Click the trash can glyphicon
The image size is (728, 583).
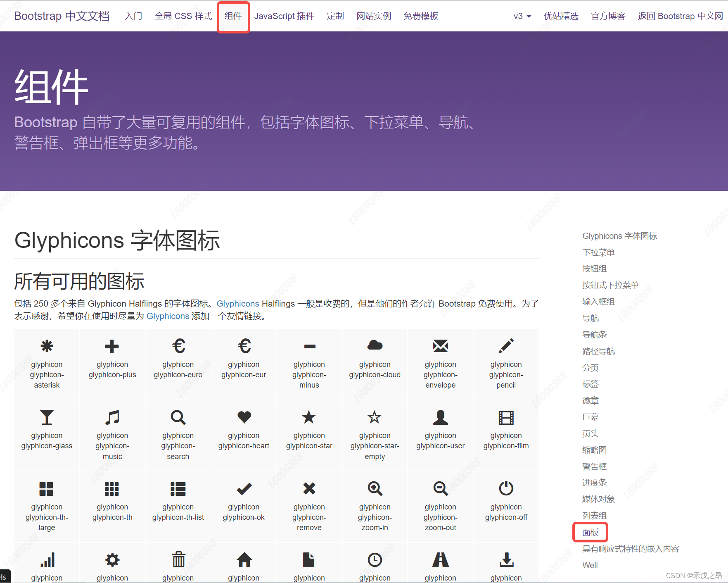click(x=178, y=559)
